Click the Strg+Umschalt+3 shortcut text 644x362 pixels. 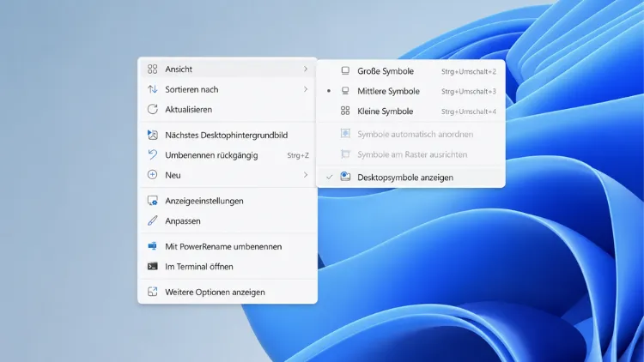(469, 92)
